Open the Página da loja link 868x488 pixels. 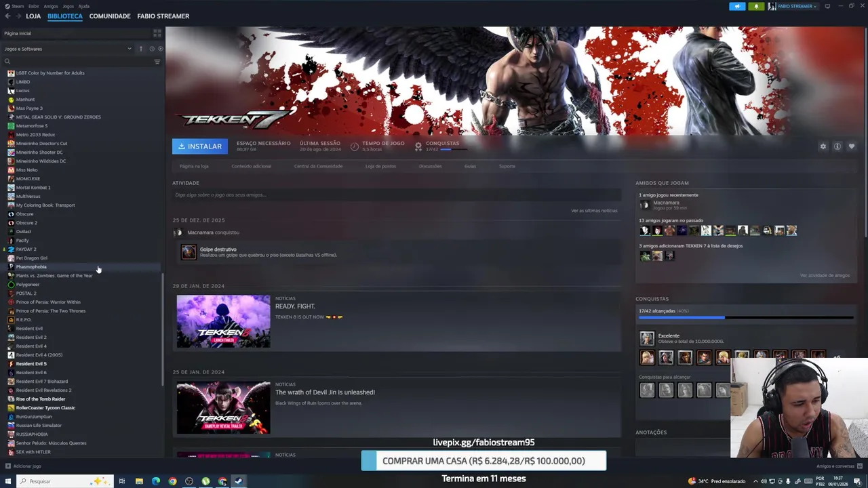[194, 166]
